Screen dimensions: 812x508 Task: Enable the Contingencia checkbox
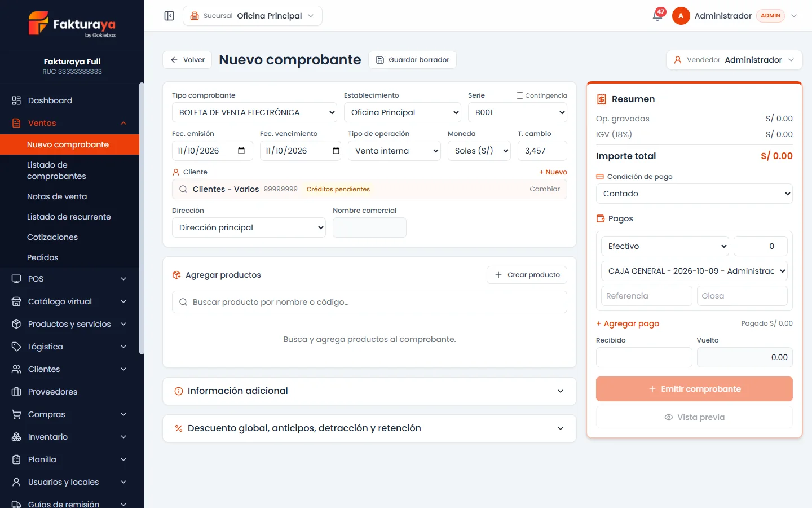520,95
